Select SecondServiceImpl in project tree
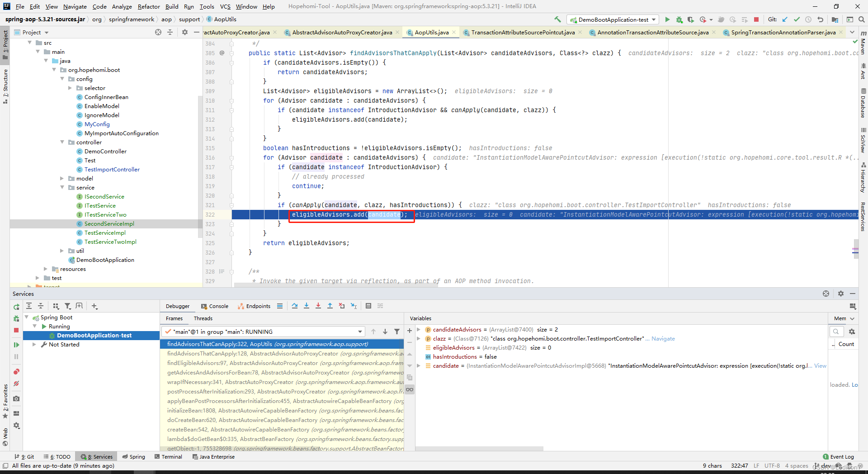The width and height of the screenshot is (868, 474). pos(109,223)
